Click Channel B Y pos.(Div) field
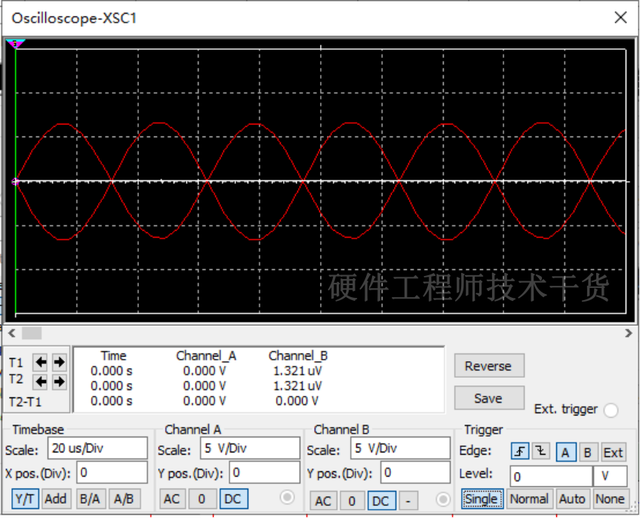The image size is (640, 518). pos(415,473)
